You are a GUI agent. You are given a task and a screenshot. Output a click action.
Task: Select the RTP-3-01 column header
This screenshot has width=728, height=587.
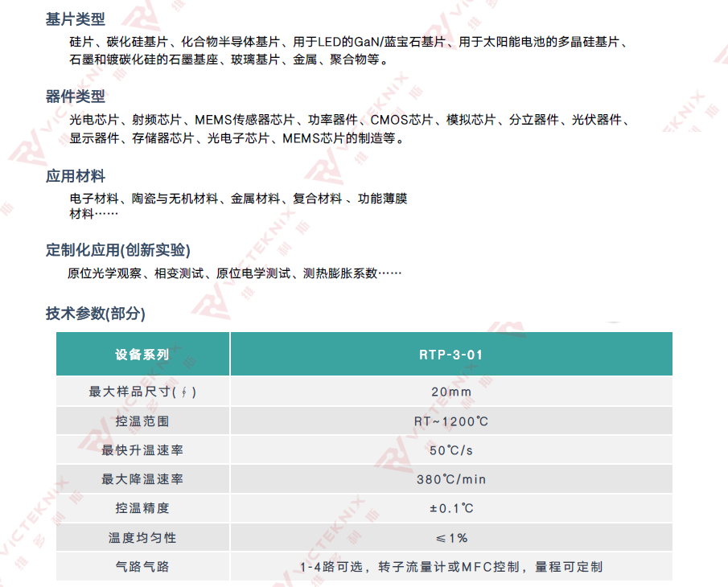pos(450,354)
